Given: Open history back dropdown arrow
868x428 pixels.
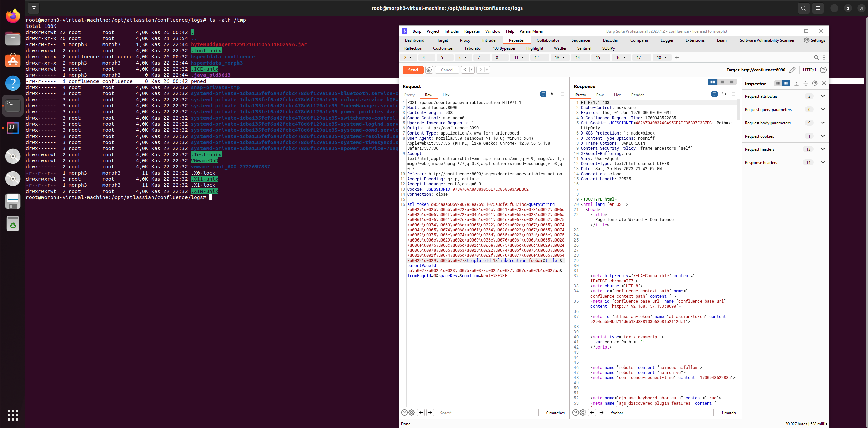Looking at the screenshot, I should coord(472,70).
